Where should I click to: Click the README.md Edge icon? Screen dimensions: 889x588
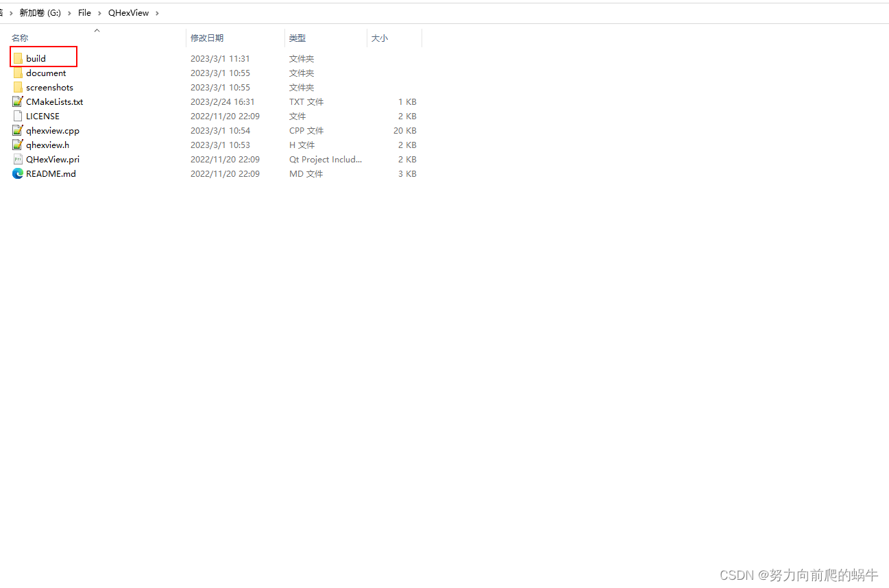coord(18,173)
